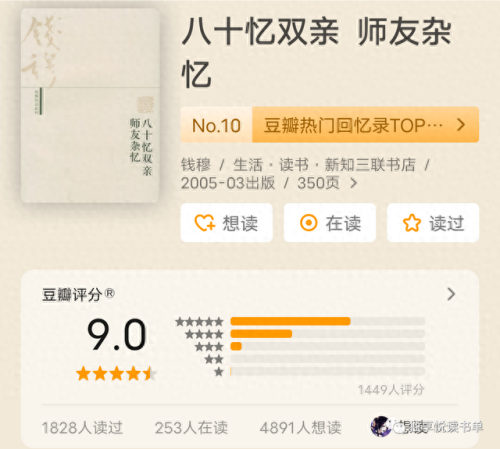Open the book cover thumbnail
The image size is (500, 449).
(x=90, y=106)
